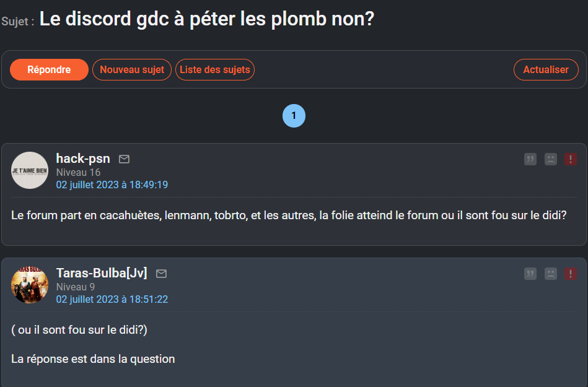Select page 1 in the pagination
This screenshot has width=588, height=387.
tap(294, 116)
